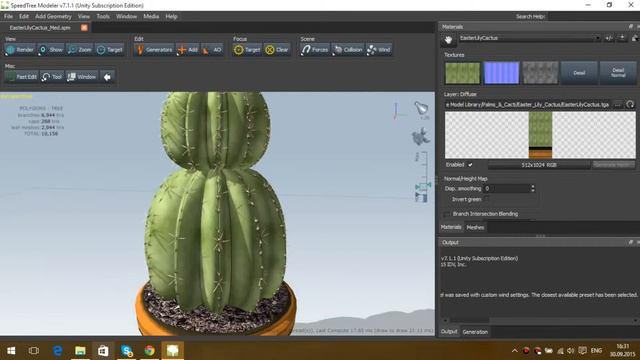Click the white left arrow toolbar button
The image size is (640, 360).
click(x=107, y=77)
